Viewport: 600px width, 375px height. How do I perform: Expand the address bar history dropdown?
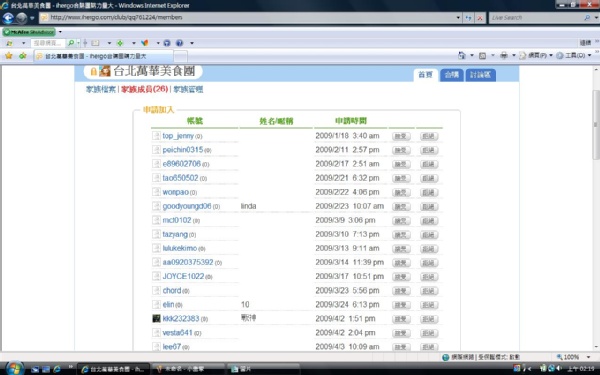pyautogui.click(x=458, y=18)
